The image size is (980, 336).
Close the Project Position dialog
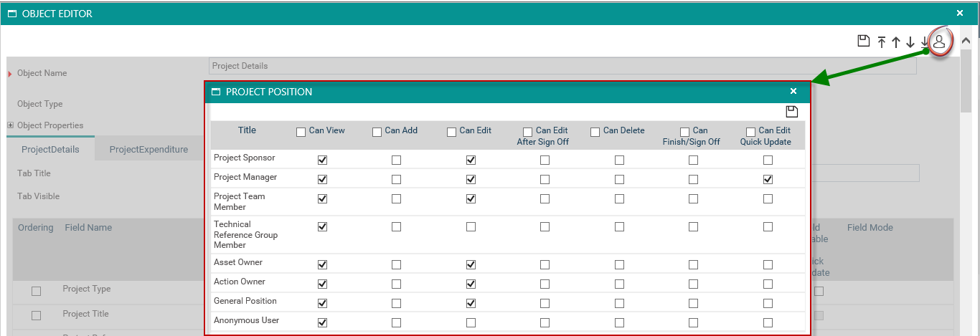(793, 92)
